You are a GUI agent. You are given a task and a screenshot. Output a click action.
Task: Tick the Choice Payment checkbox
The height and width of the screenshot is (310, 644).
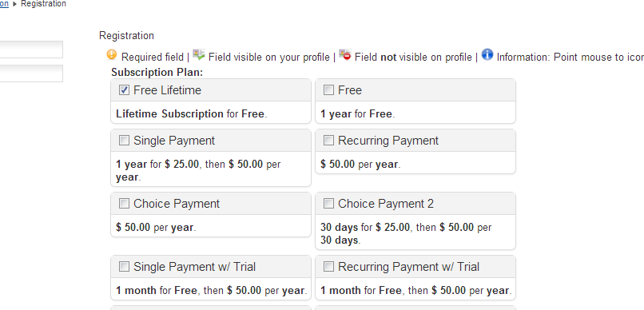pos(124,203)
